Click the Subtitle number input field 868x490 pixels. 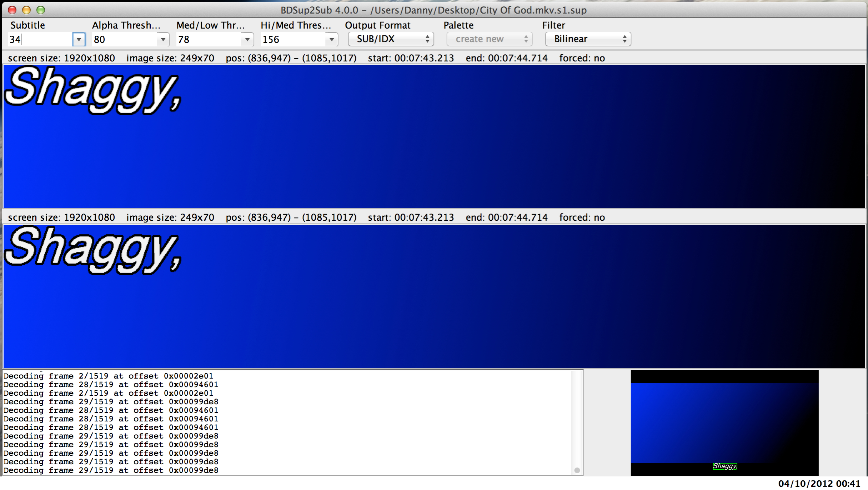[x=40, y=39]
